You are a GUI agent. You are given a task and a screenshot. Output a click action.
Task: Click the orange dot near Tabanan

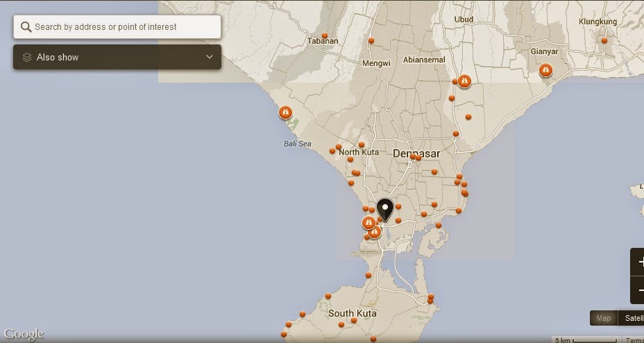325,35
